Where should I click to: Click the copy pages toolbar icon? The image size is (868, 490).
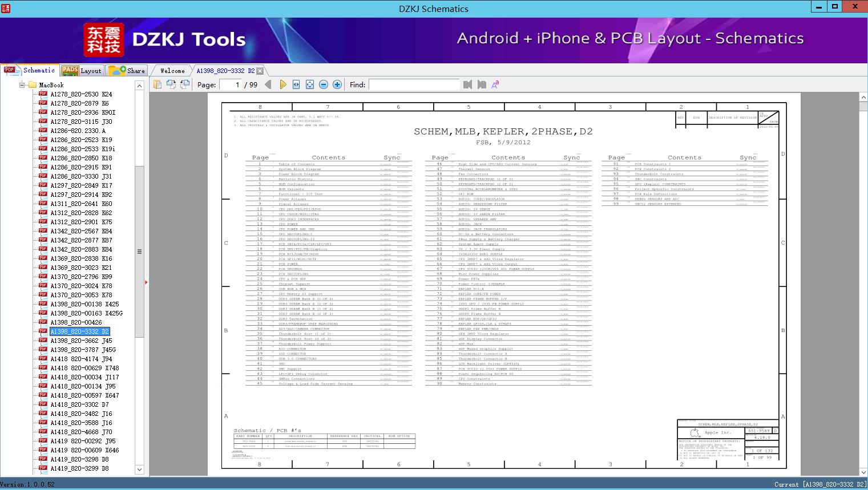coord(158,84)
